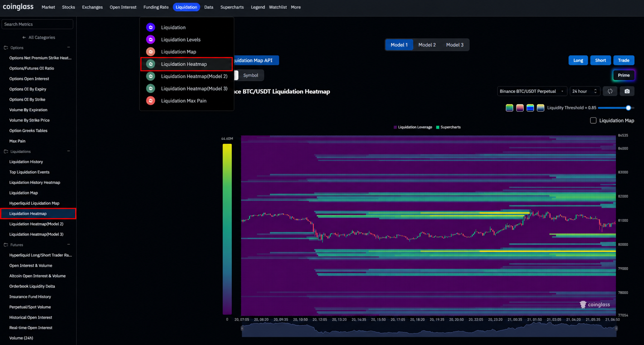Open the 24 hour timeframe selector
This screenshot has width=644, height=345.
(x=584, y=91)
